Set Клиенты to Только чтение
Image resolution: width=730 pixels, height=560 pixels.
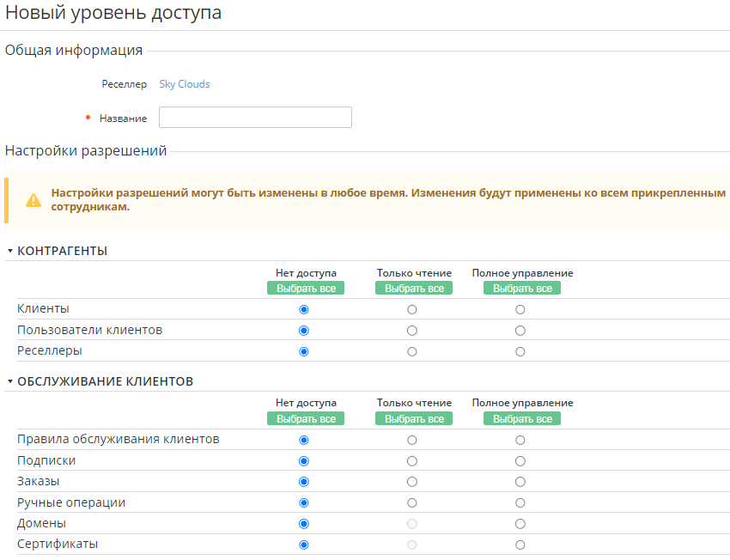point(412,309)
